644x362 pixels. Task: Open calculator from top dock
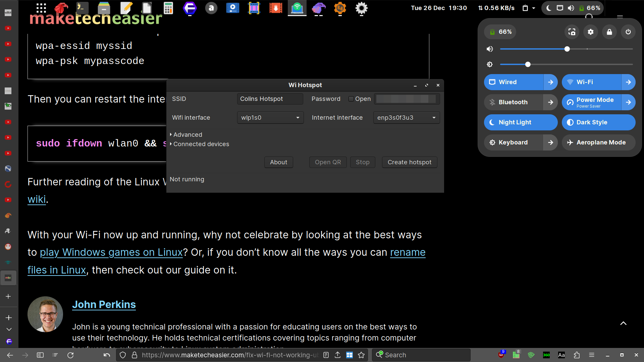168,8
